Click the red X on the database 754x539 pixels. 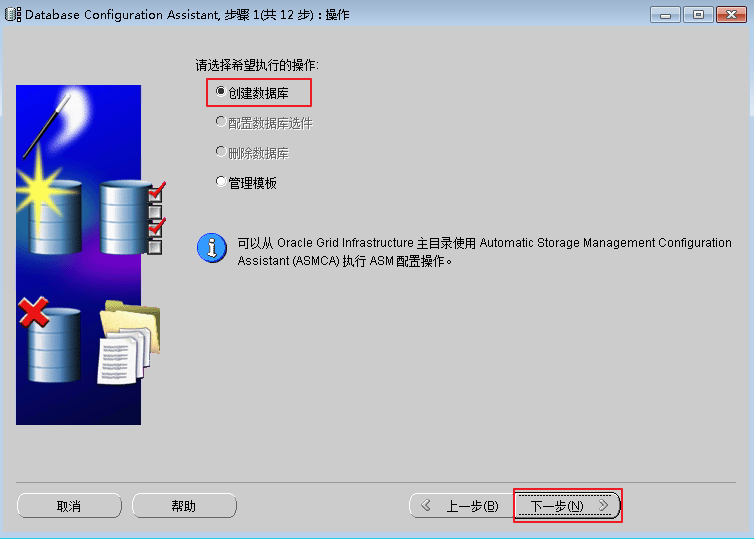(x=34, y=313)
